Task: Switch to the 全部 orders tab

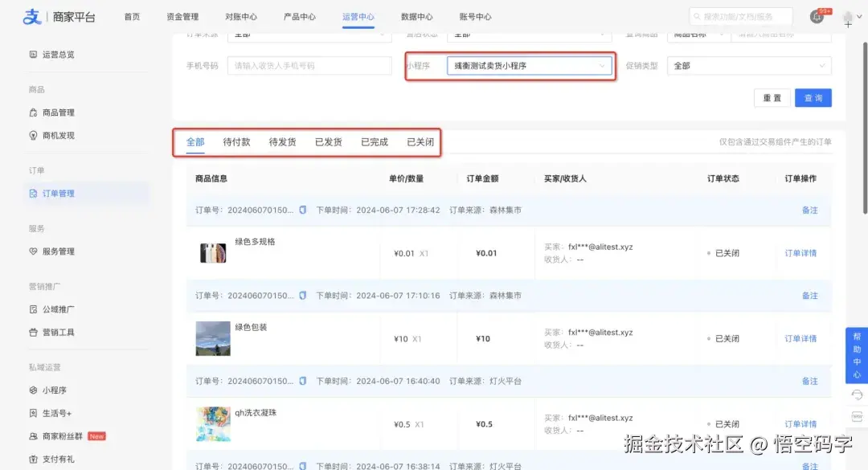Action: coord(195,141)
